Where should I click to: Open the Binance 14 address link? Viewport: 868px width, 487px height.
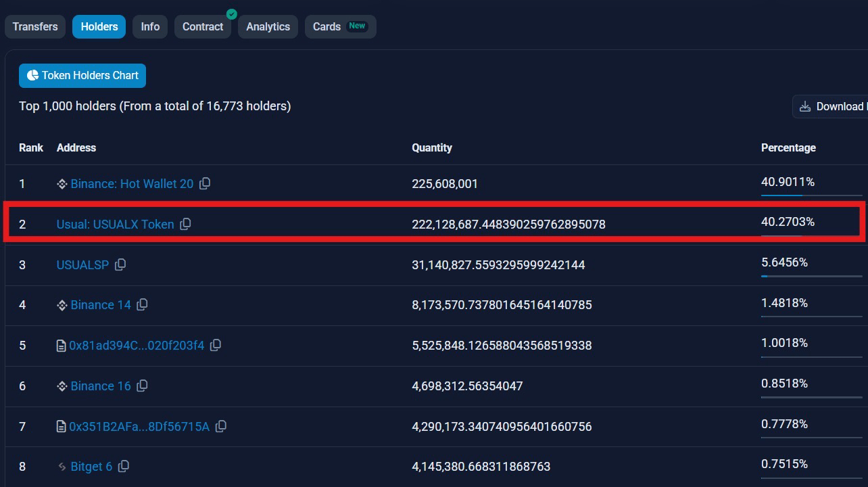click(x=101, y=305)
